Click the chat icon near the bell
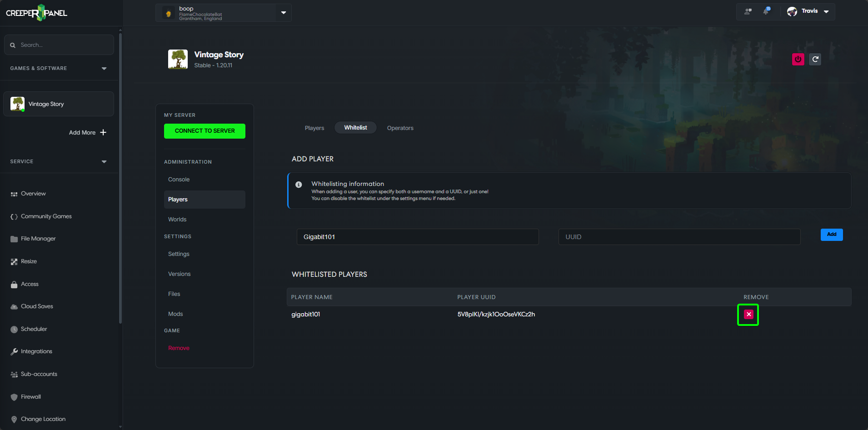The width and height of the screenshot is (868, 430). click(x=748, y=11)
